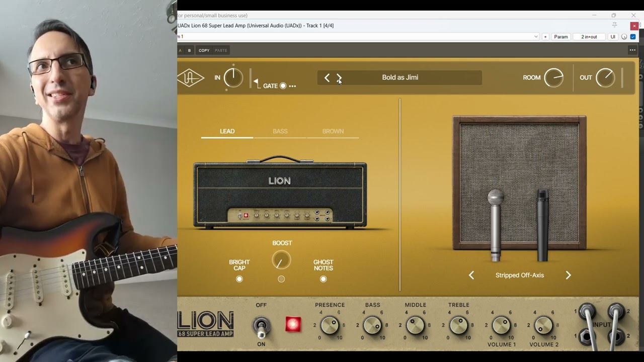
Task: Click the speaker cabinet image
Action: coord(519,183)
